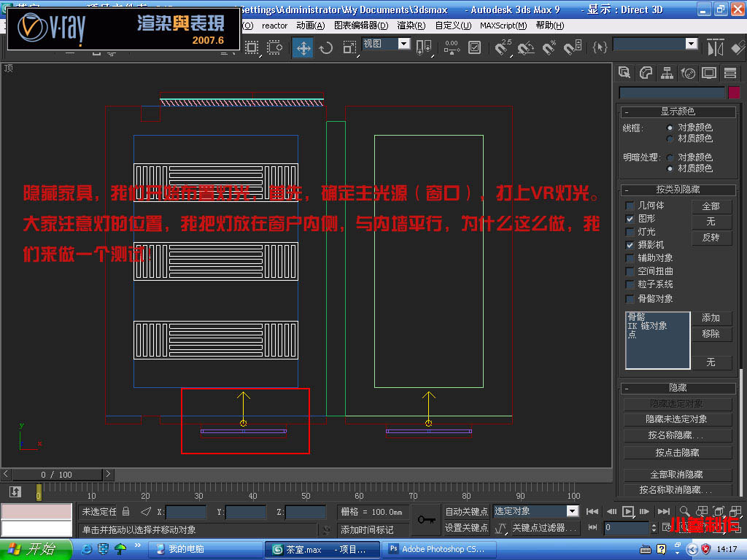This screenshot has width=747, height=560.
Task: Check the 灯光 hide checkbox
Action: pyautogui.click(x=630, y=232)
